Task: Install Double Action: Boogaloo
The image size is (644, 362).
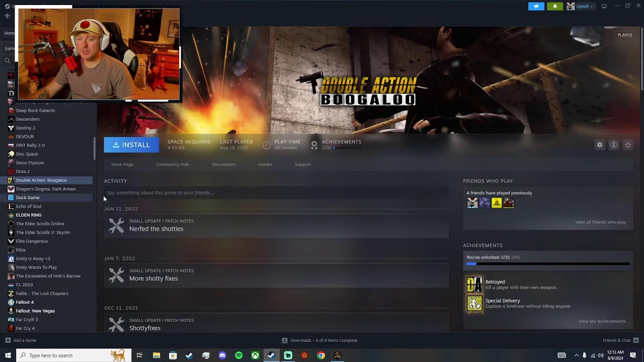Action: coord(131,145)
